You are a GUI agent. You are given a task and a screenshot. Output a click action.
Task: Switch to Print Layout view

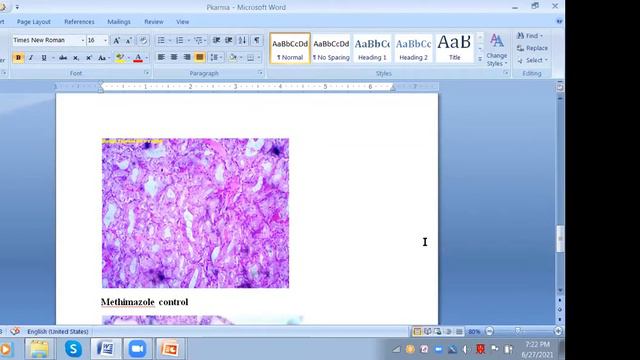[x=417, y=331]
